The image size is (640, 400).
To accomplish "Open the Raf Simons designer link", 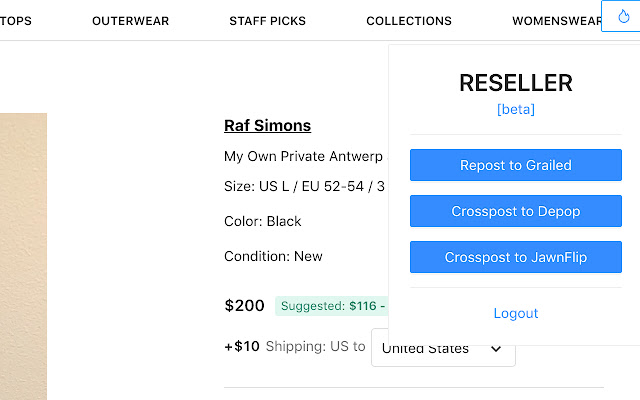I will pos(267,126).
